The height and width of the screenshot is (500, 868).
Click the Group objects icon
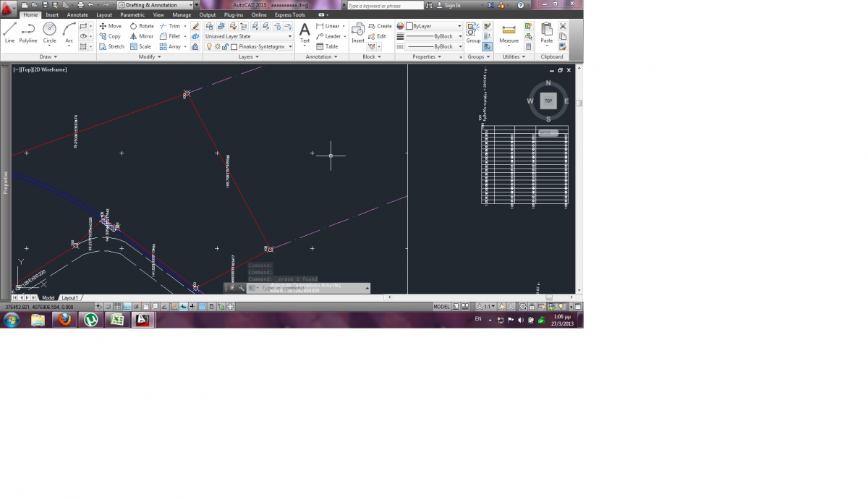pos(473,32)
